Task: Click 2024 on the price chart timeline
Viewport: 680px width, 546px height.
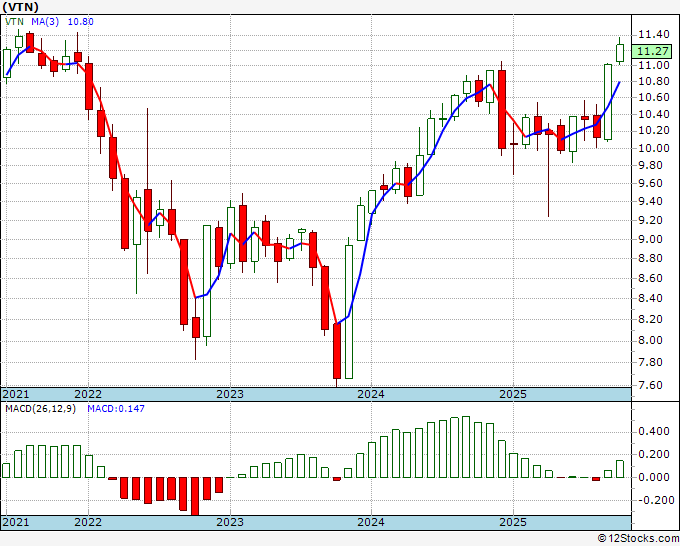Action: (x=371, y=394)
